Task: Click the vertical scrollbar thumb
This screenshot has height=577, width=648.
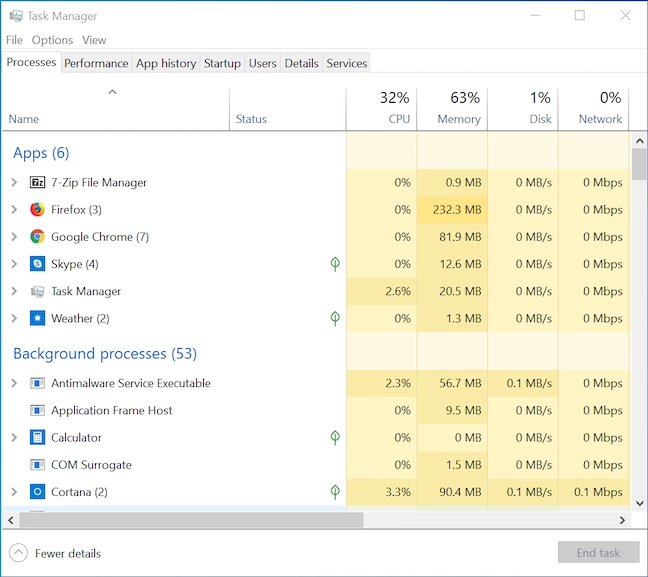Action: (640, 164)
